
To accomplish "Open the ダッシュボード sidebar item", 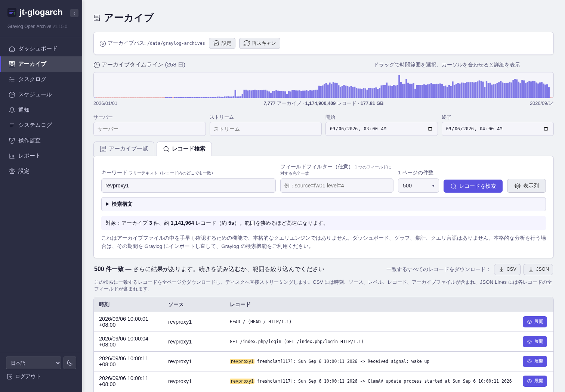I will [41, 49].
